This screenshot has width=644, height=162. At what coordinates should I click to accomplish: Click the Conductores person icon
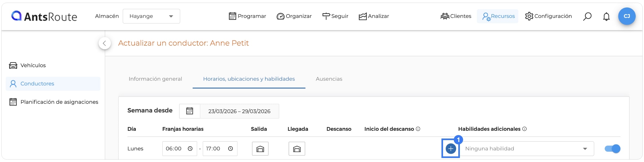(13, 84)
